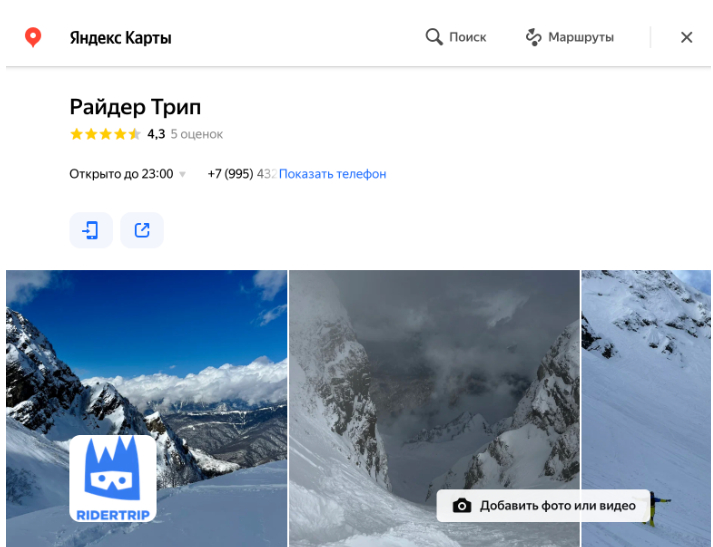Screen dimensions: 713x547
Task: Close the Yandex Maps card
Action: point(686,37)
